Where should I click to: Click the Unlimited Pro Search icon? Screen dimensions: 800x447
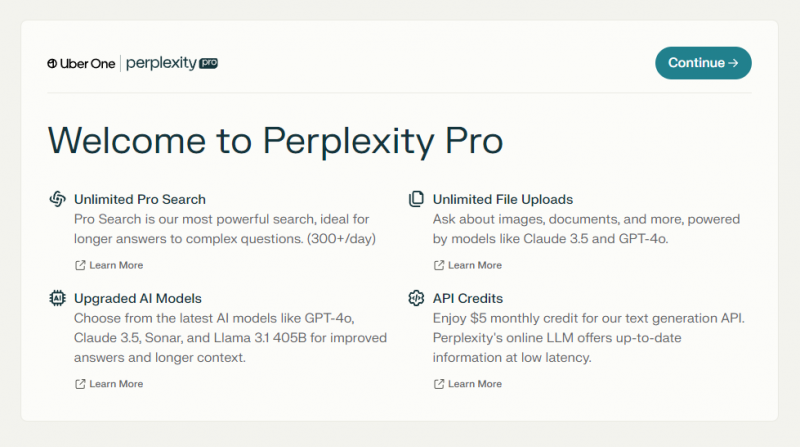pos(57,199)
